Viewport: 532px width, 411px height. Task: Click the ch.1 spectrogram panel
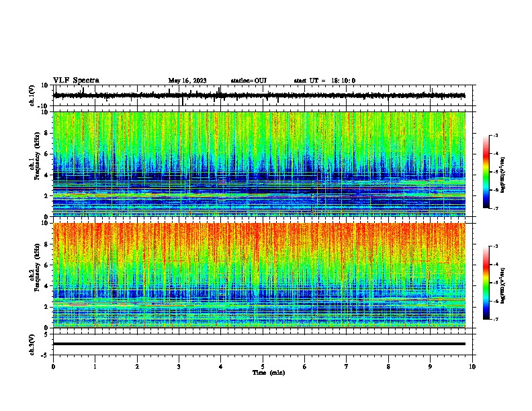259,164
